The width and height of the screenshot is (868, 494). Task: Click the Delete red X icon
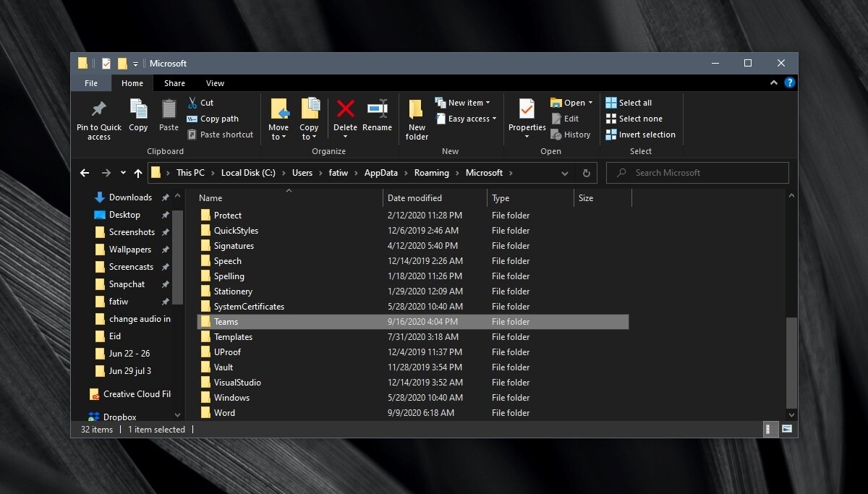(345, 109)
